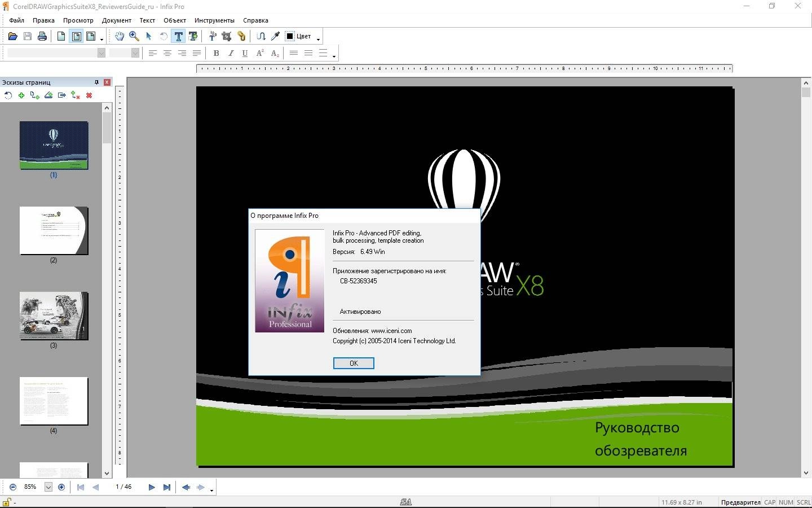Select the Hand pan tool
The image size is (812, 508).
tap(120, 36)
